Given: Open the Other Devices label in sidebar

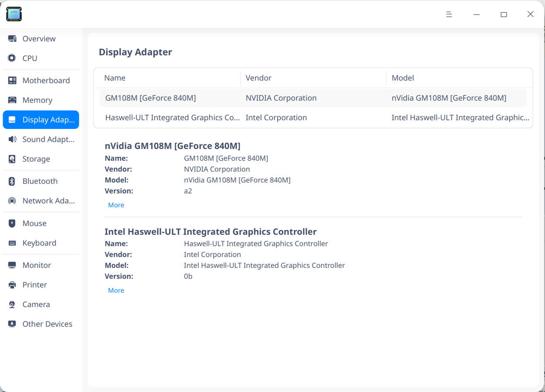Looking at the screenshot, I should pos(47,324).
